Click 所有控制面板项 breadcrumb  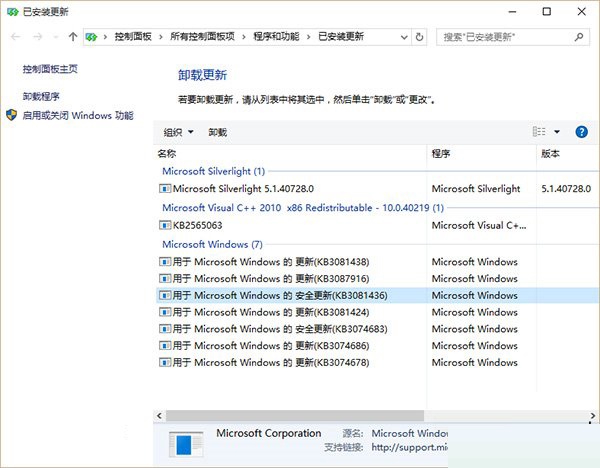click(x=202, y=37)
